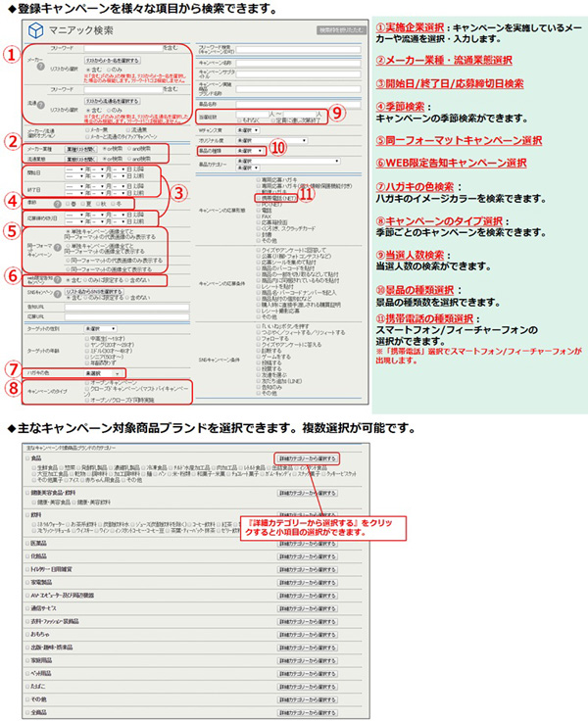Open the 開始日 year dropdown for 以降

coord(74,169)
